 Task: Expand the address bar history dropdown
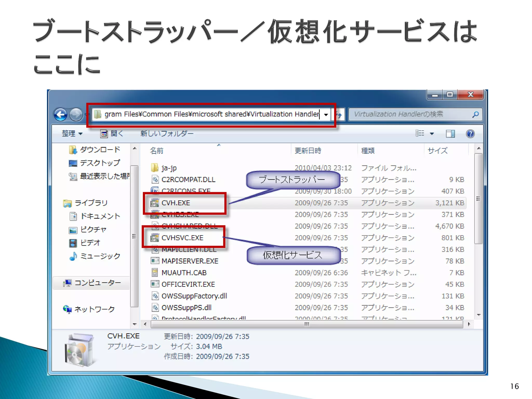[x=326, y=115]
